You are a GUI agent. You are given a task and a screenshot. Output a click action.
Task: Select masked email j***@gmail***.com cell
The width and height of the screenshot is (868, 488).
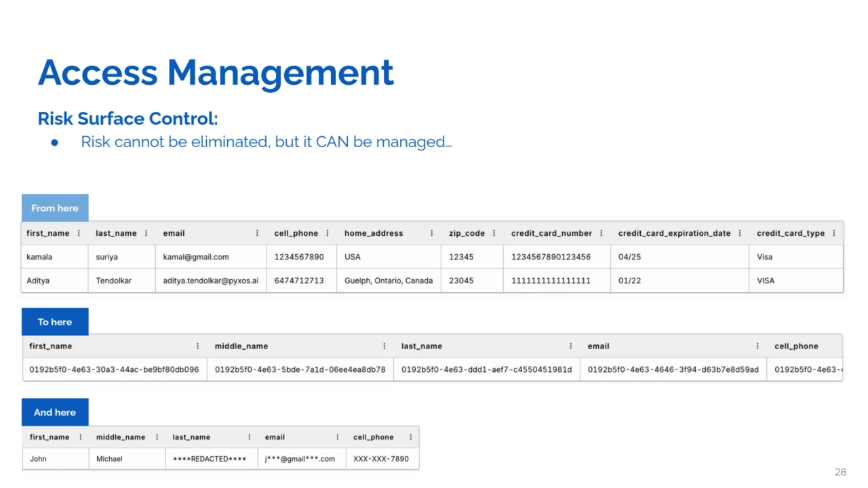[302, 459]
